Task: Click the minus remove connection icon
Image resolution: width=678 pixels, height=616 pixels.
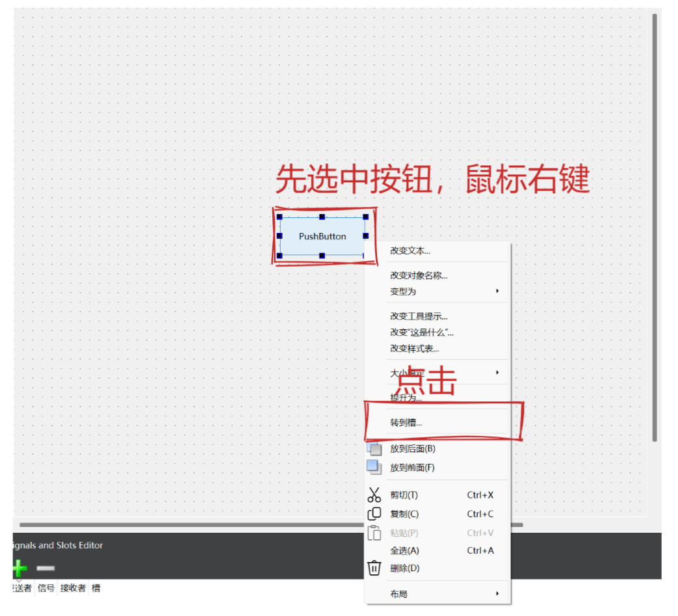Action: click(x=46, y=568)
